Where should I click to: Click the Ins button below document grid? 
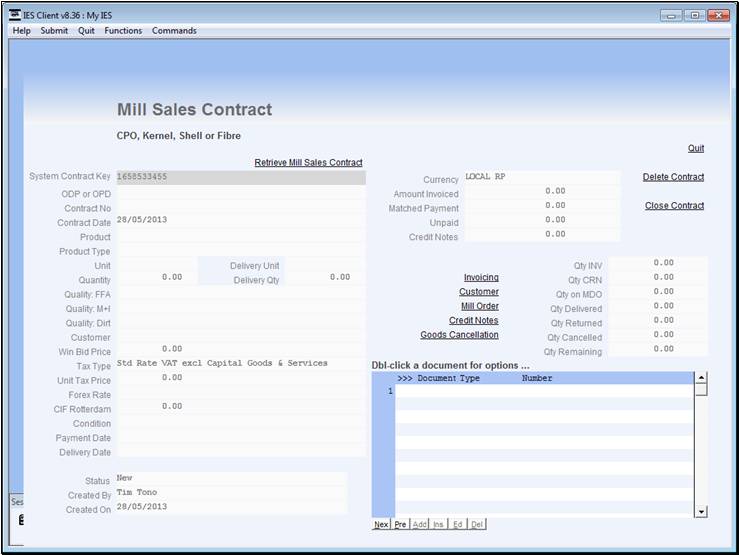click(x=438, y=524)
